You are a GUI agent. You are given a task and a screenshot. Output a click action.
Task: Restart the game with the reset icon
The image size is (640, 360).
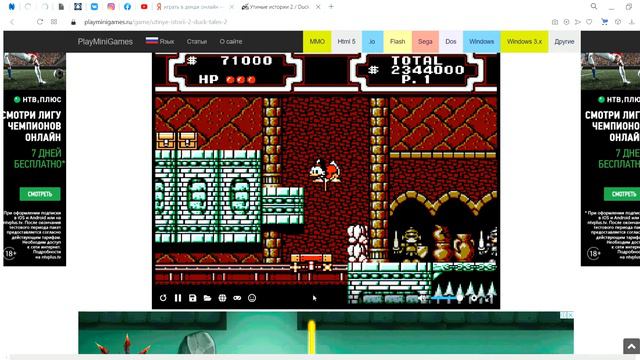163,298
